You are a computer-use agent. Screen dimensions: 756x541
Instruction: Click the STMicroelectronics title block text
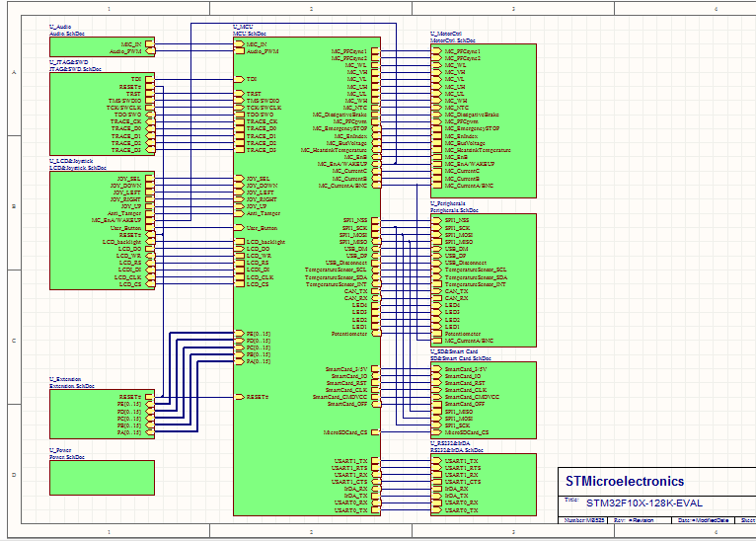point(625,482)
